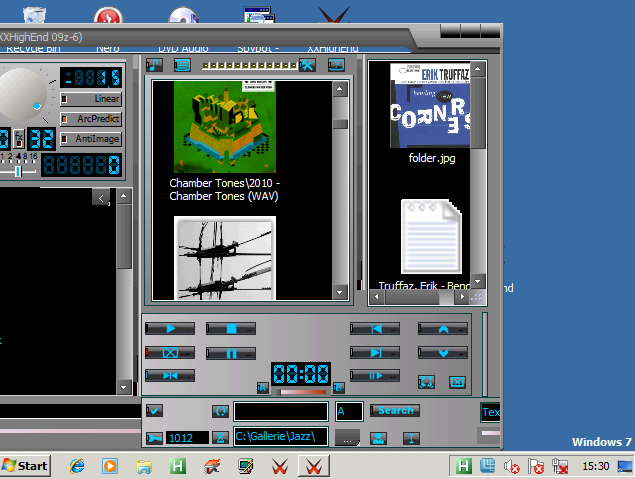Screen dimensions: 635x479
Task: Click the down chevron button
Action: [443, 353]
